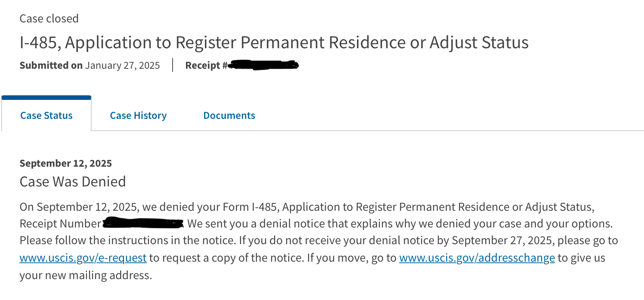Click the blue bar above Case Status tab
Image resolution: width=644 pixels, height=300 pixels.
[46, 98]
